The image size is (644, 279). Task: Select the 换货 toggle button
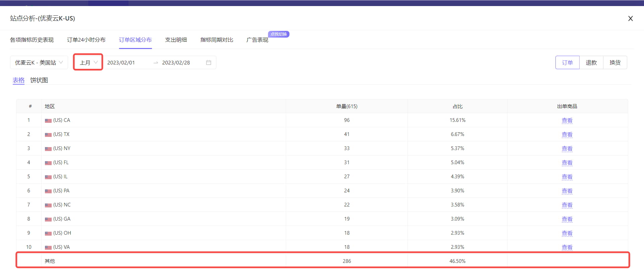pyautogui.click(x=615, y=62)
